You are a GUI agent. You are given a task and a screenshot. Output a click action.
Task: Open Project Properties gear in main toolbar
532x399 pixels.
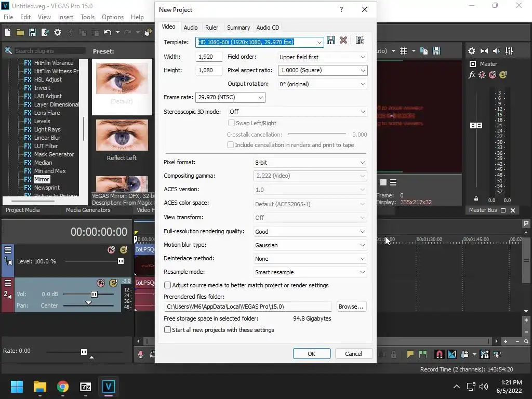pyautogui.click(x=58, y=33)
